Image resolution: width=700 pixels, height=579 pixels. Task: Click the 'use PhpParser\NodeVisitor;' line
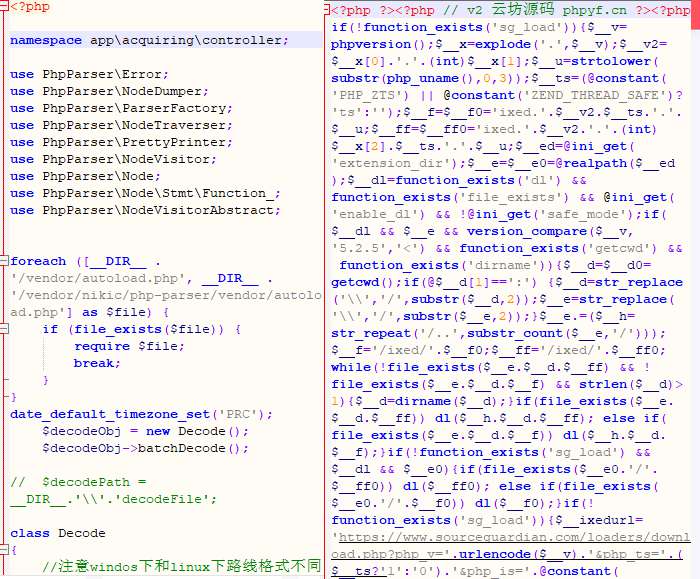pyautogui.click(x=113, y=159)
